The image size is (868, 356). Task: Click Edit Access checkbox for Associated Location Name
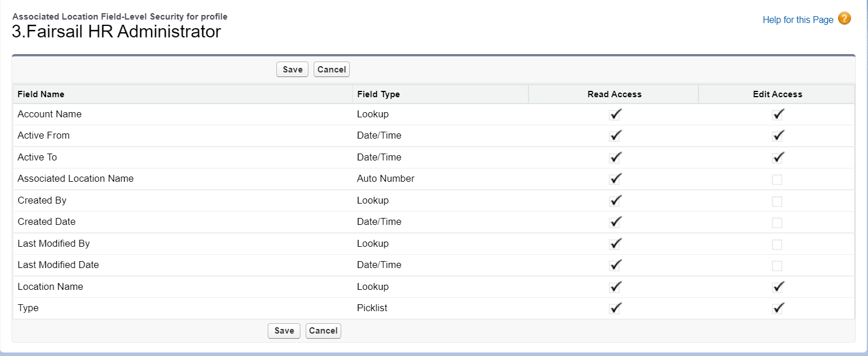coord(777,179)
